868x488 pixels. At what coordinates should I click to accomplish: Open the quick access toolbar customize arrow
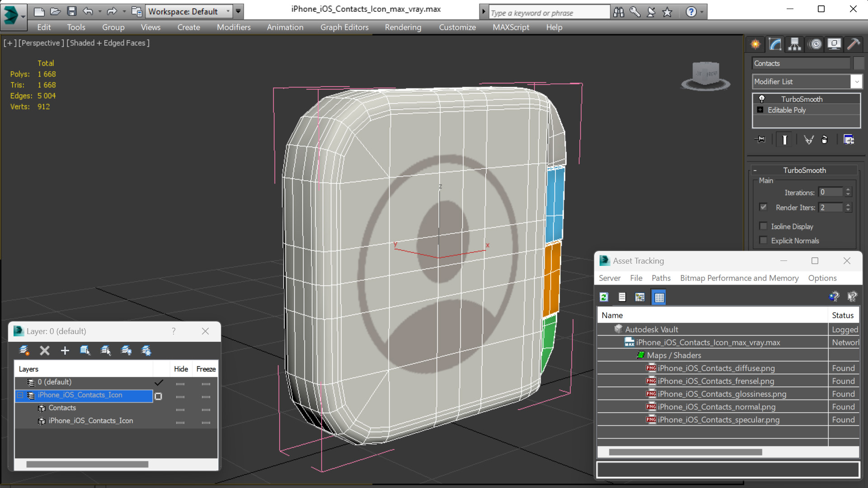coord(238,11)
